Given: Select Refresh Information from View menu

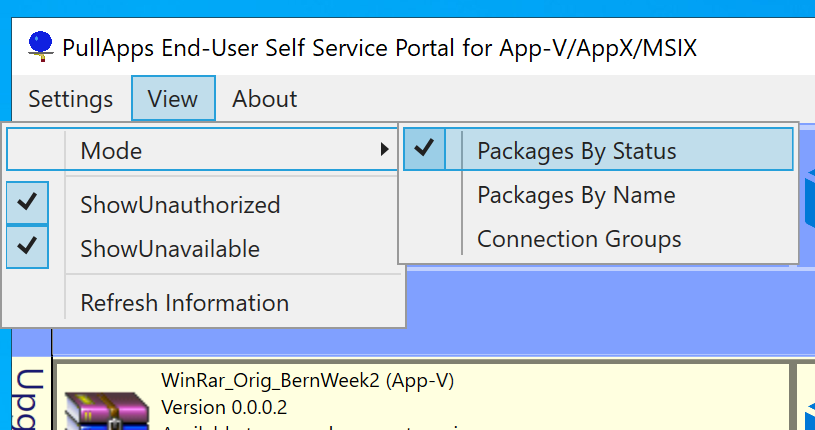Looking at the screenshot, I should [x=184, y=302].
